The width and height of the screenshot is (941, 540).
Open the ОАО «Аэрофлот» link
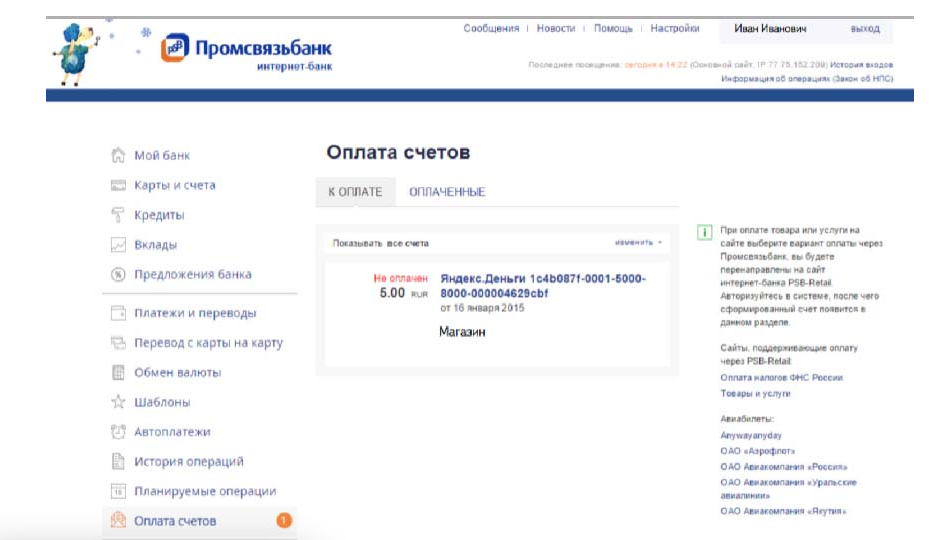[757, 451]
